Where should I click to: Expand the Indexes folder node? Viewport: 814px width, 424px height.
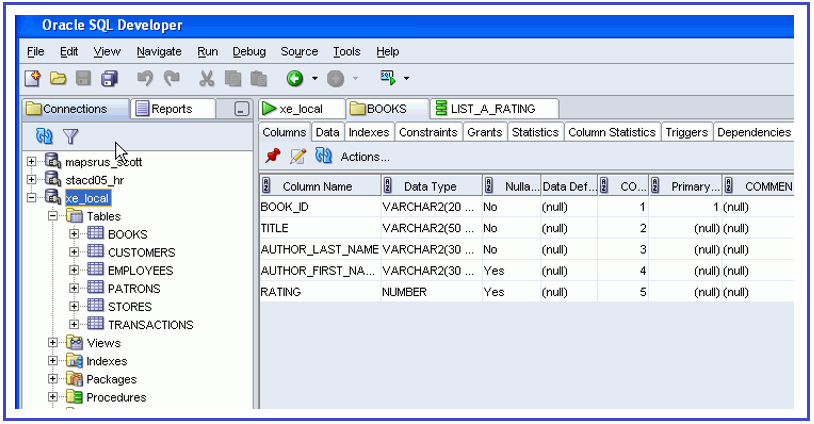52,361
